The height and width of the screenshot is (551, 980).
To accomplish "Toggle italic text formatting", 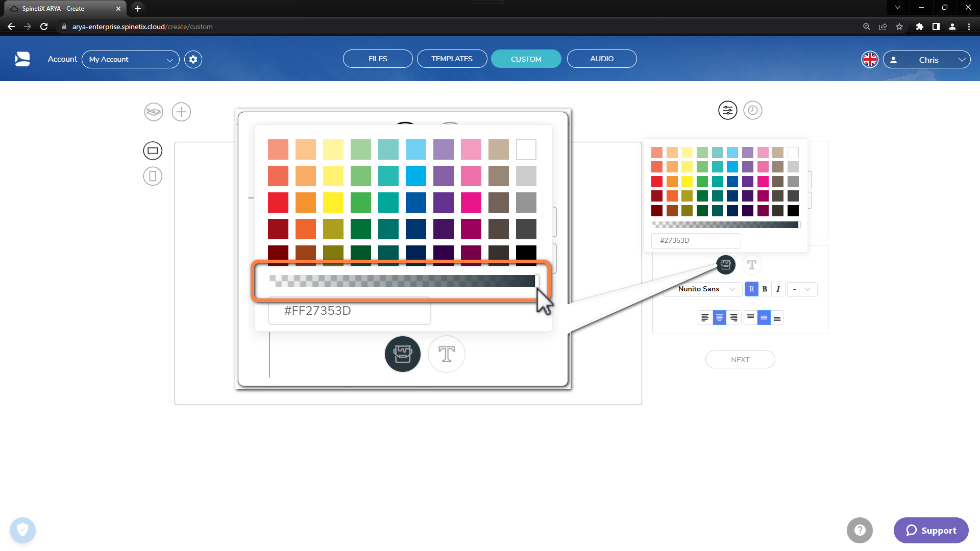I will tap(777, 289).
